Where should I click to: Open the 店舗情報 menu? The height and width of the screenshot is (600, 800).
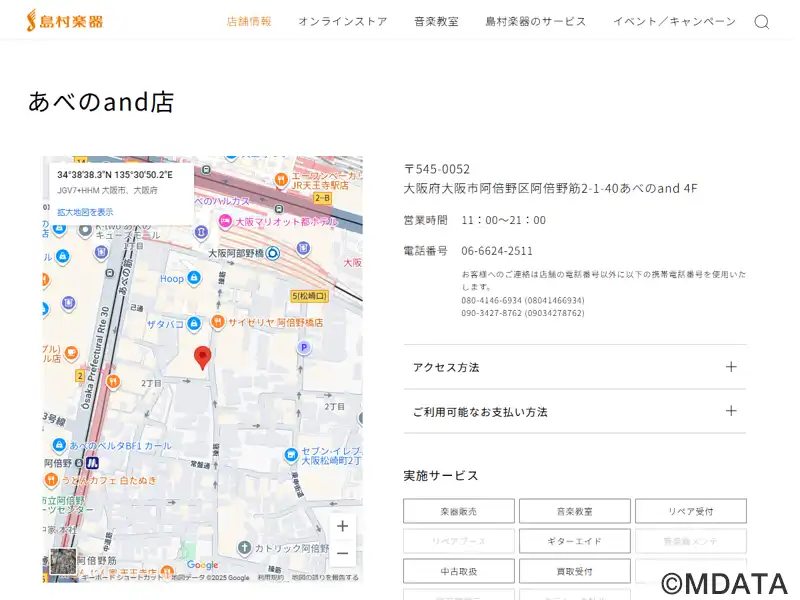[249, 21]
